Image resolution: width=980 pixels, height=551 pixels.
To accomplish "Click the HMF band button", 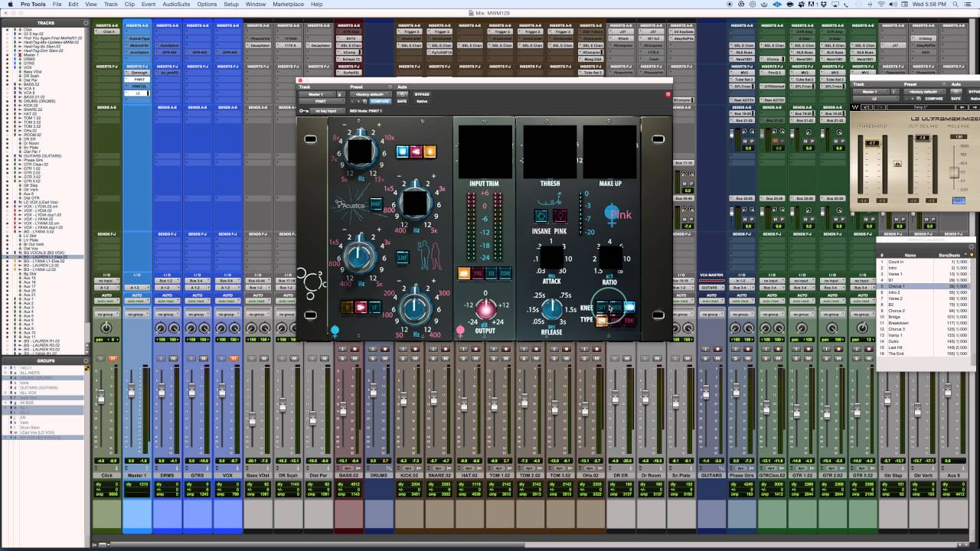I will tap(376, 204).
